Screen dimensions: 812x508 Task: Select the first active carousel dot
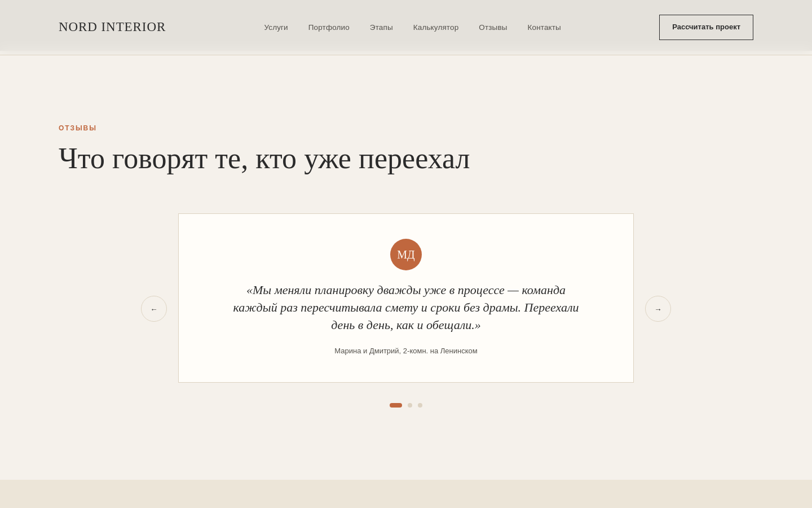[396, 405]
